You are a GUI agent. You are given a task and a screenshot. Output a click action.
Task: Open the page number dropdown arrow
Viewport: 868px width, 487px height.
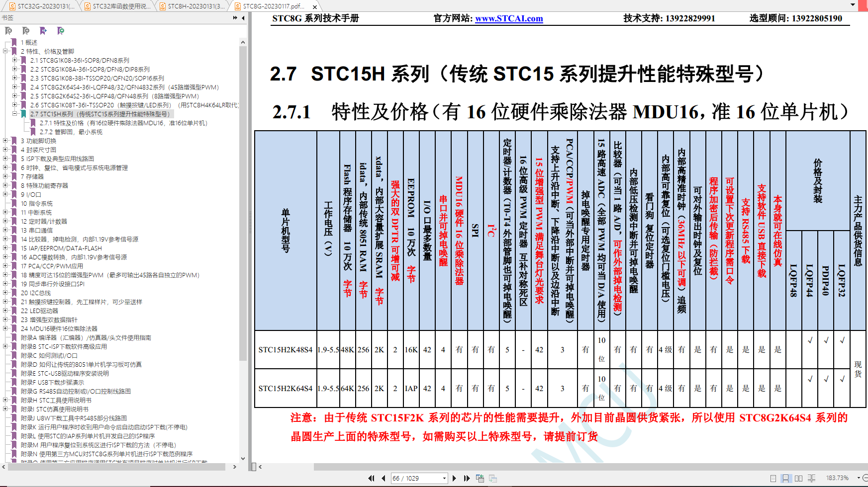click(x=444, y=478)
